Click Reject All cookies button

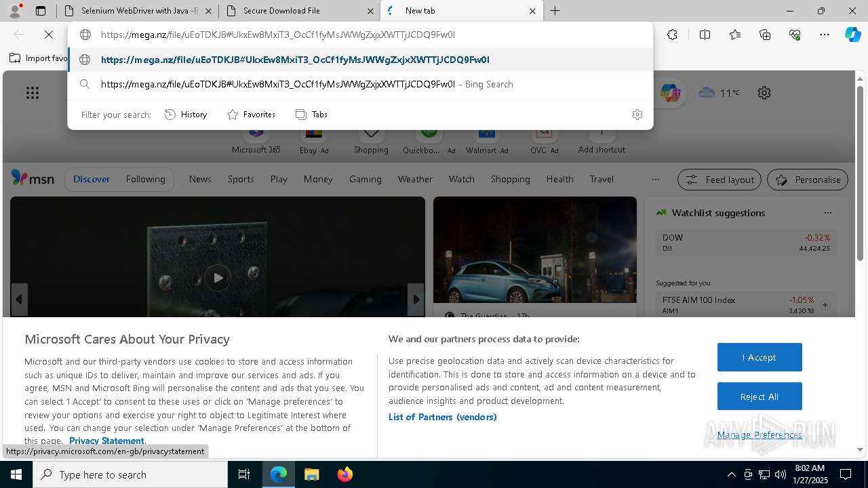[759, 396]
